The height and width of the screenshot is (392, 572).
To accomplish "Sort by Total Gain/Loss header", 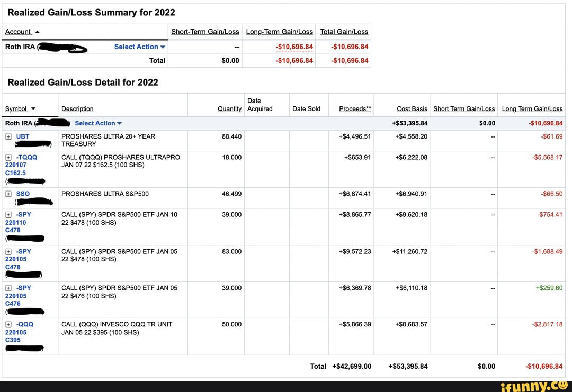I will [x=344, y=31].
